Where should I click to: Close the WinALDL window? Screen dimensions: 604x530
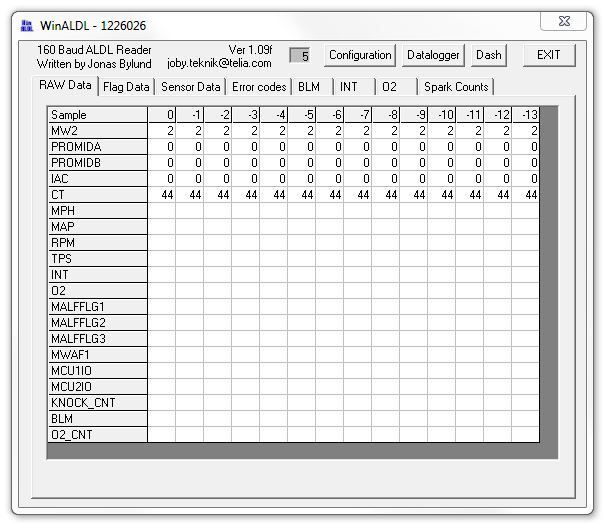click(x=564, y=21)
